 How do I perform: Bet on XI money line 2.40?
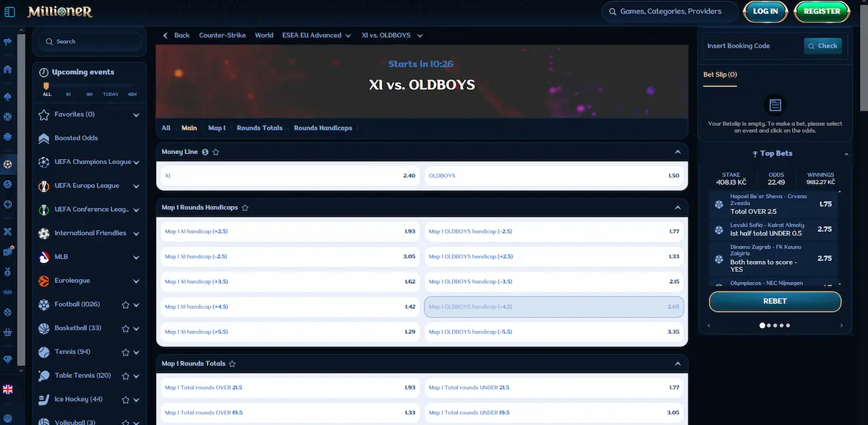(289, 176)
